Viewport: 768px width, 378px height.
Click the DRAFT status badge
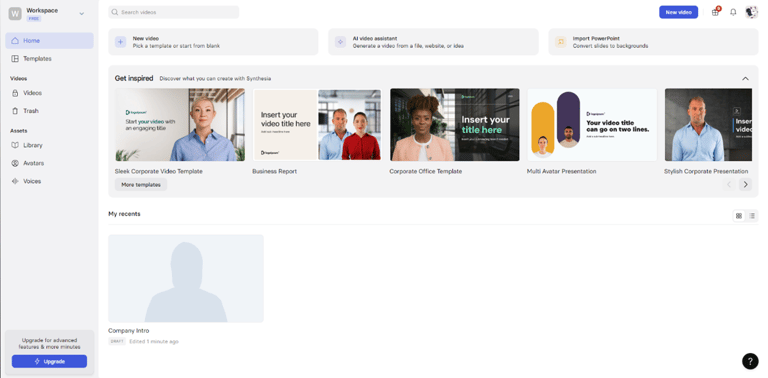click(x=117, y=341)
